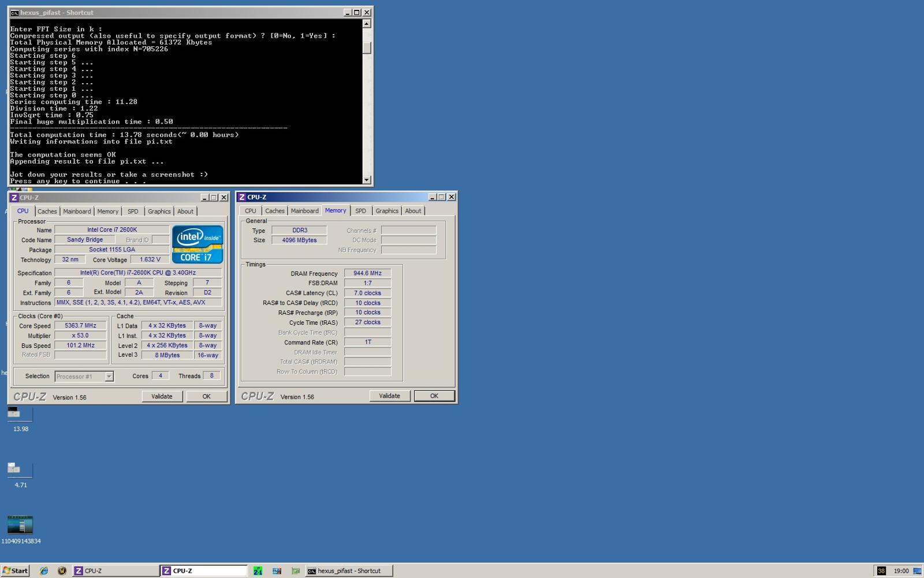Click the green chip icon in the taskbar
The image size is (924, 578).
point(295,570)
